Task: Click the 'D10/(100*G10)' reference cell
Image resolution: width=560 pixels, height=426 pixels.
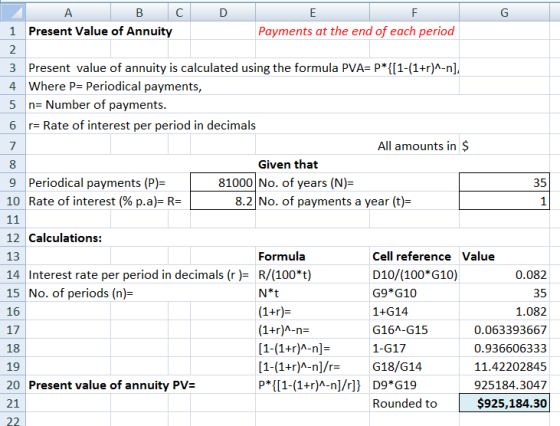Action: point(415,275)
